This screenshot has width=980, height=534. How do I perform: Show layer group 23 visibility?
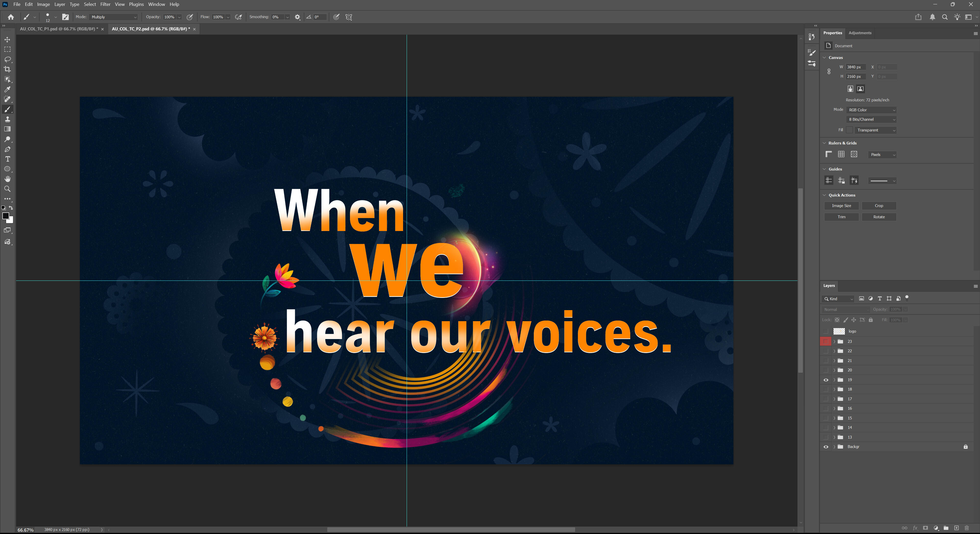[826, 341]
